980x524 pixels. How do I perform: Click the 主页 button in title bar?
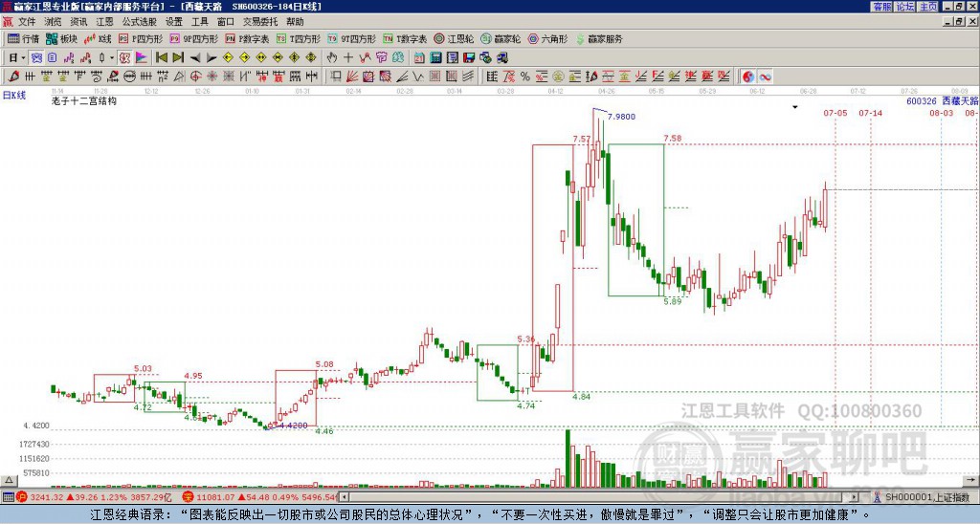[x=928, y=7]
